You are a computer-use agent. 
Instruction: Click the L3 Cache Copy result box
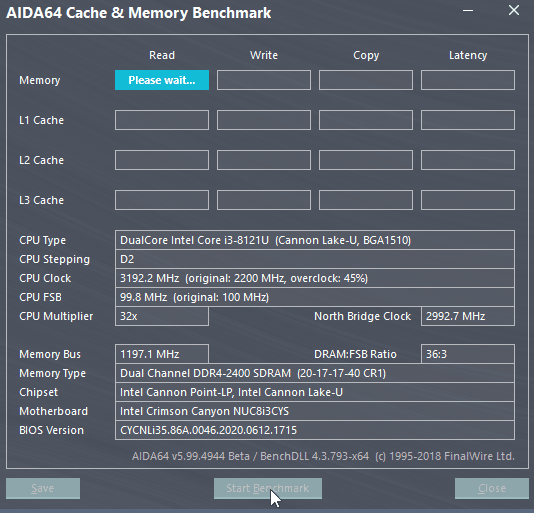tap(366, 200)
